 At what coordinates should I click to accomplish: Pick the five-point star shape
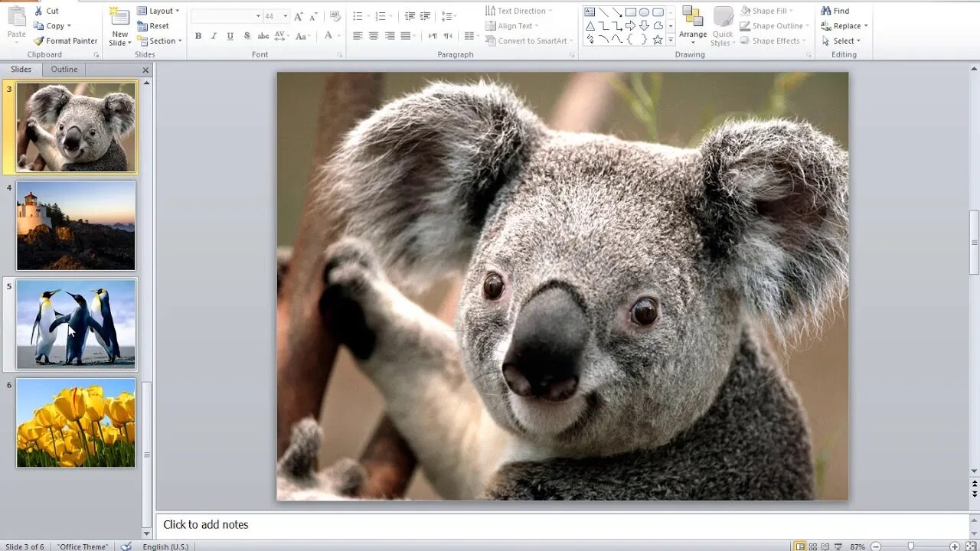click(x=658, y=39)
